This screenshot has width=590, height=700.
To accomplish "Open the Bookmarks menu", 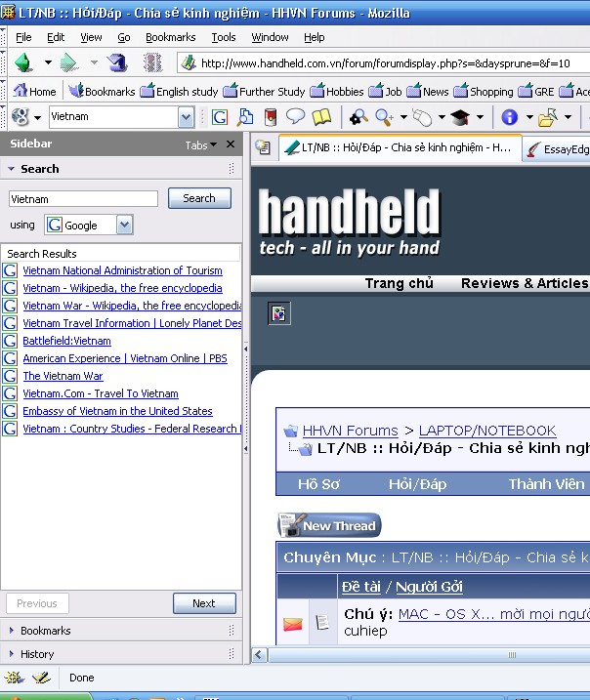I will [x=171, y=37].
